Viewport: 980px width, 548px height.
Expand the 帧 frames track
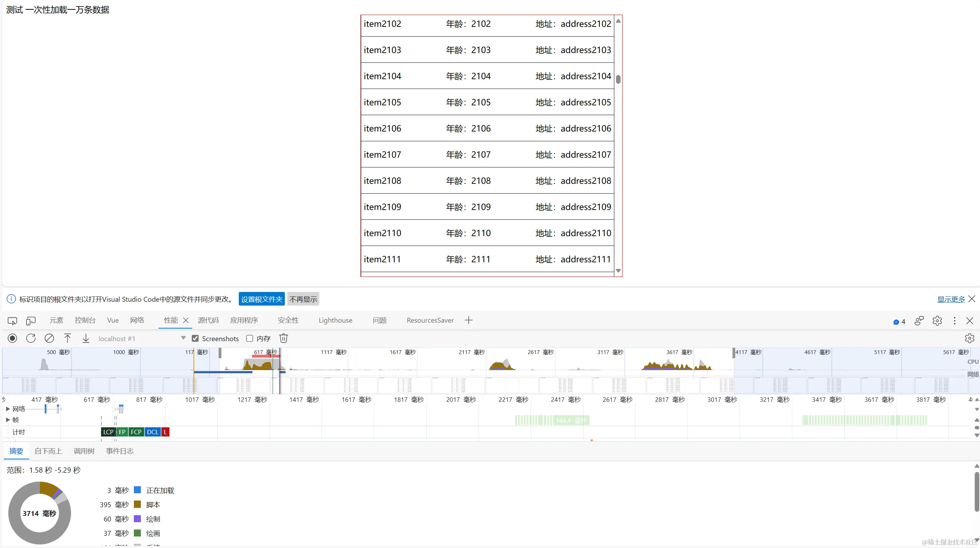coord(8,420)
